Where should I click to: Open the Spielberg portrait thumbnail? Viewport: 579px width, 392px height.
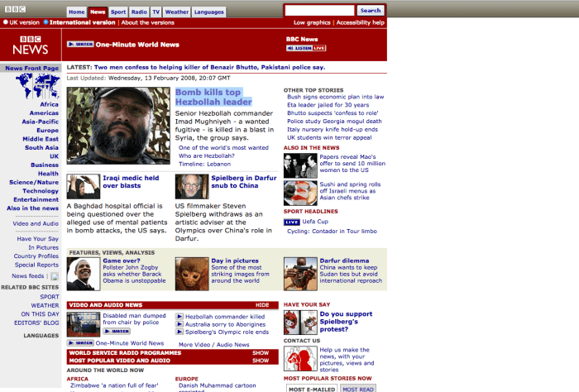[x=192, y=186]
